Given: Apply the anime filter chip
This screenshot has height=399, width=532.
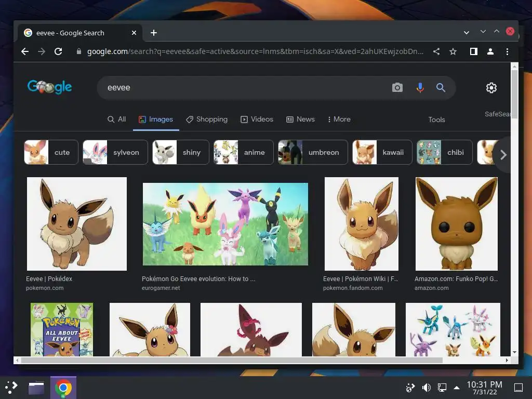Looking at the screenshot, I should pyautogui.click(x=244, y=152).
